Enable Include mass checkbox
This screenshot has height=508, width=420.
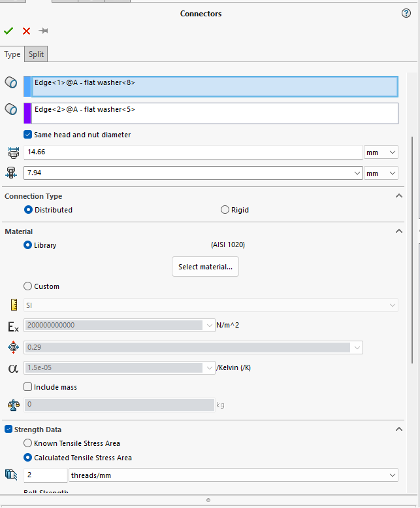coord(28,387)
